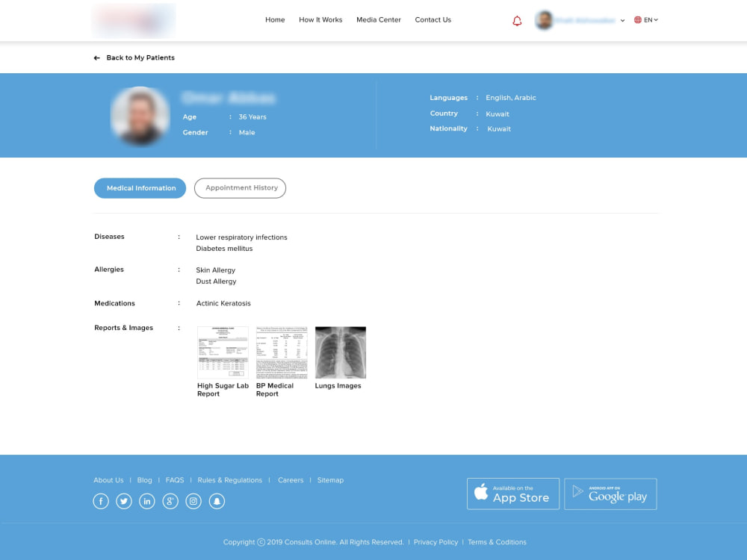Click the Medications label
This screenshot has height=560, width=747.
114,303
